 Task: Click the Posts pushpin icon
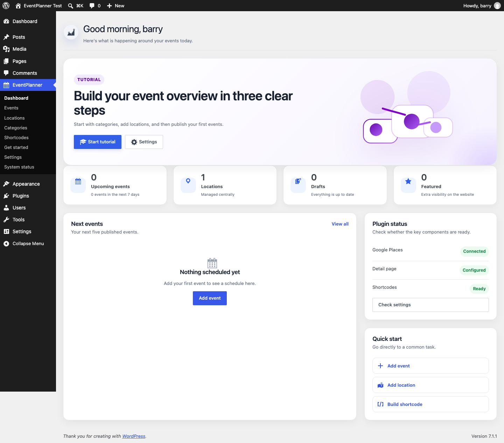click(x=6, y=37)
